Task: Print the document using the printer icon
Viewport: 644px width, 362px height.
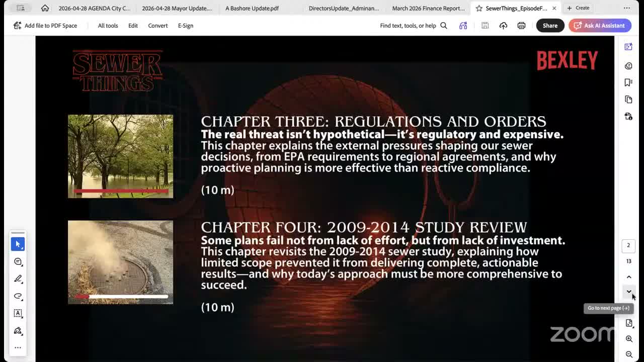Action: pos(521,26)
